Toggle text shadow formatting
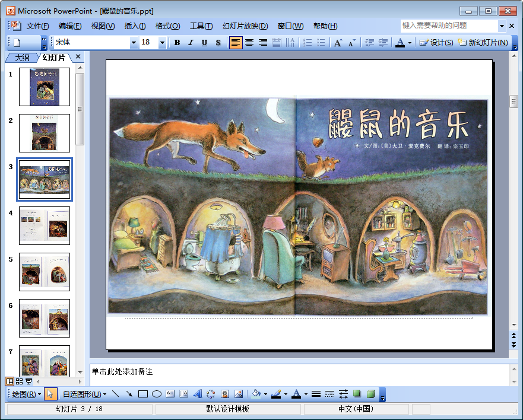This screenshot has width=523, height=420. pyautogui.click(x=218, y=43)
